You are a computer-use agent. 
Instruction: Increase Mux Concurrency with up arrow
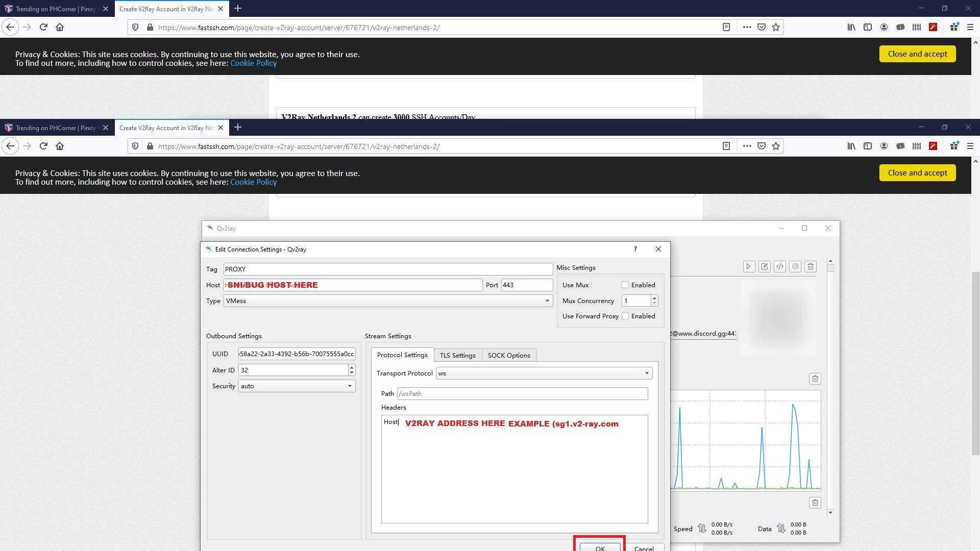click(654, 298)
